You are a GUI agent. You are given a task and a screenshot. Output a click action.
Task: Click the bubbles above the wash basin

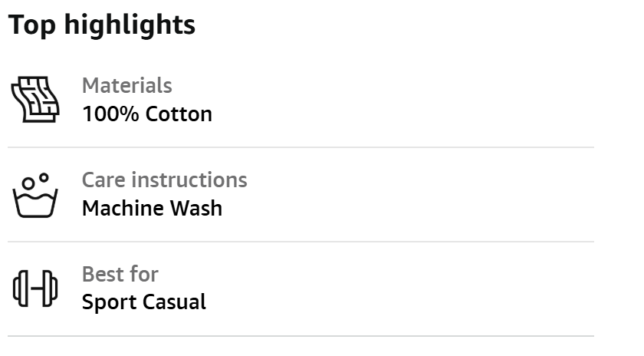pos(35,181)
